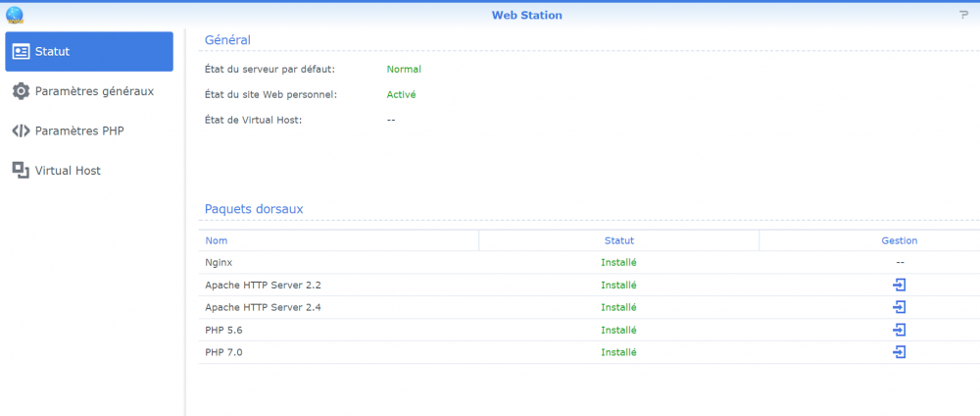The width and height of the screenshot is (980, 416).
Task: Select the Apache HTTP Server 2.4 name
Action: [263, 307]
